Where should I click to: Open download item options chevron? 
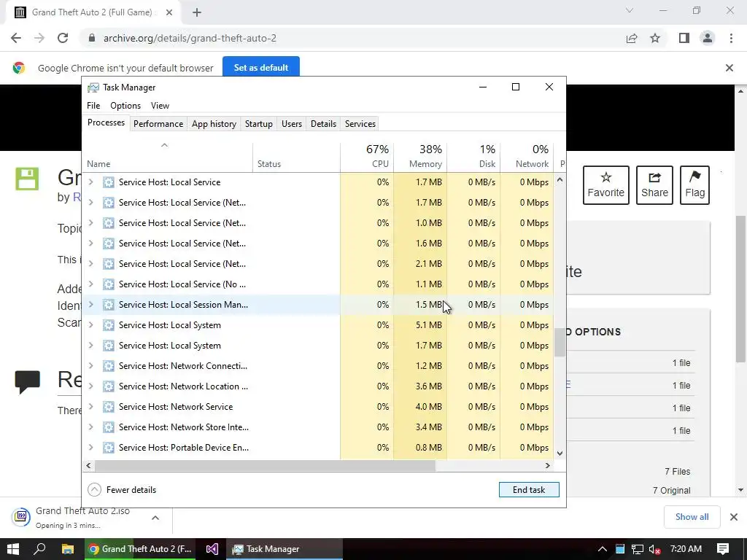(x=155, y=518)
